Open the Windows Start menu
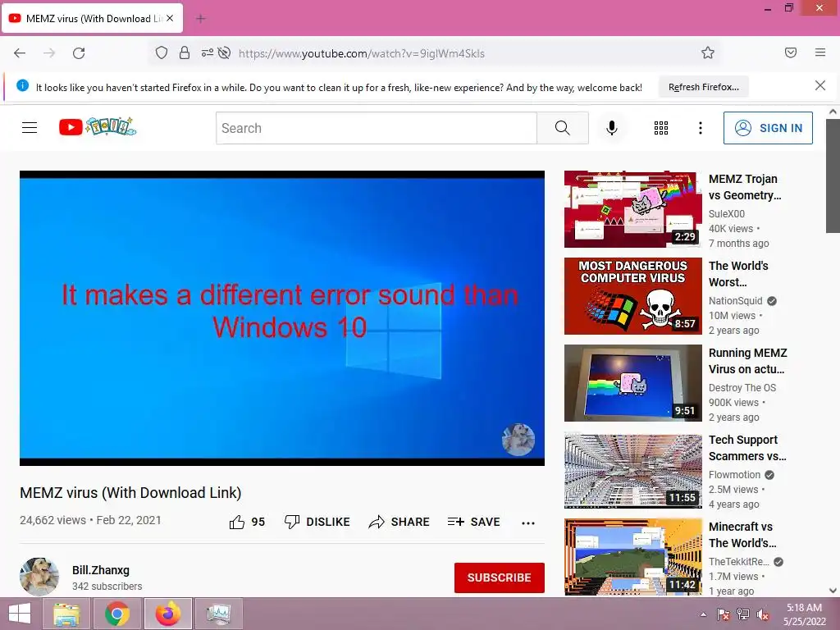Viewport: 840px width, 630px height. point(20,614)
